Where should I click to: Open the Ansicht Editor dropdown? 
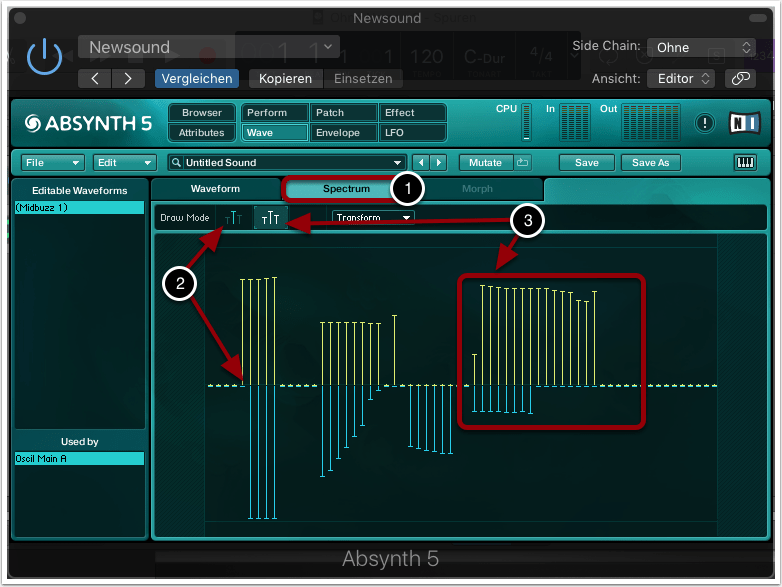681,78
